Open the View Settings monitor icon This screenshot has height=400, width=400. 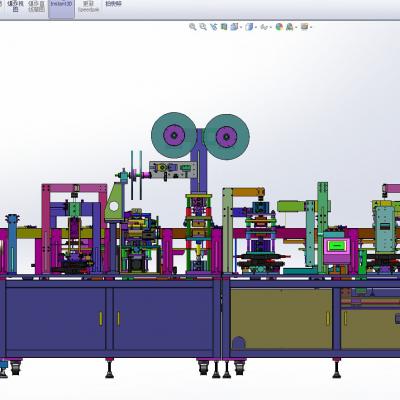click(304, 27)
